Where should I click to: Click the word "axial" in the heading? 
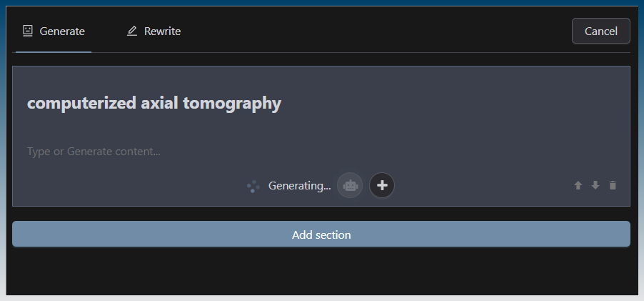(159, 104)
